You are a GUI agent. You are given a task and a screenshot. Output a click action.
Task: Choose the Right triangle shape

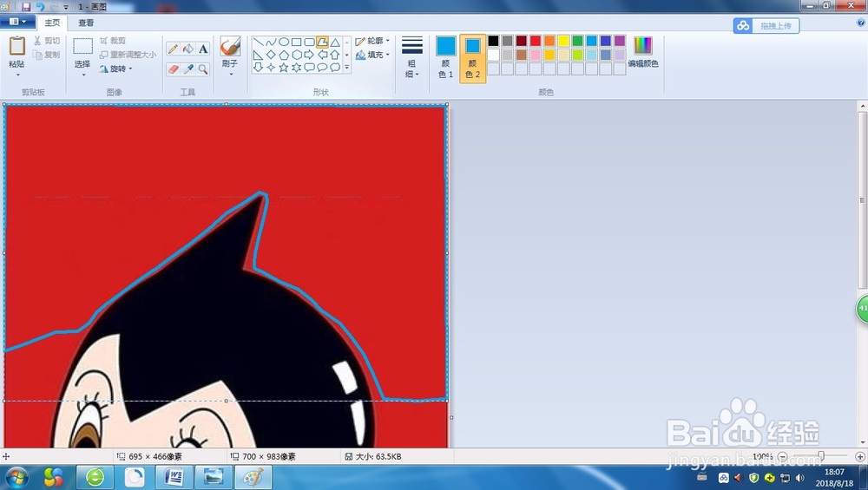(258, 55)
